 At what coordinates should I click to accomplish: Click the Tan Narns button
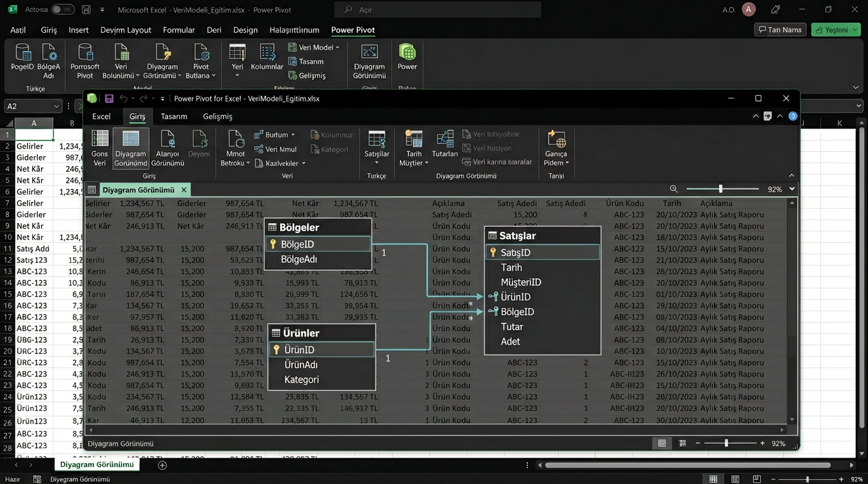pyautogui.click(x=780, y=30)
